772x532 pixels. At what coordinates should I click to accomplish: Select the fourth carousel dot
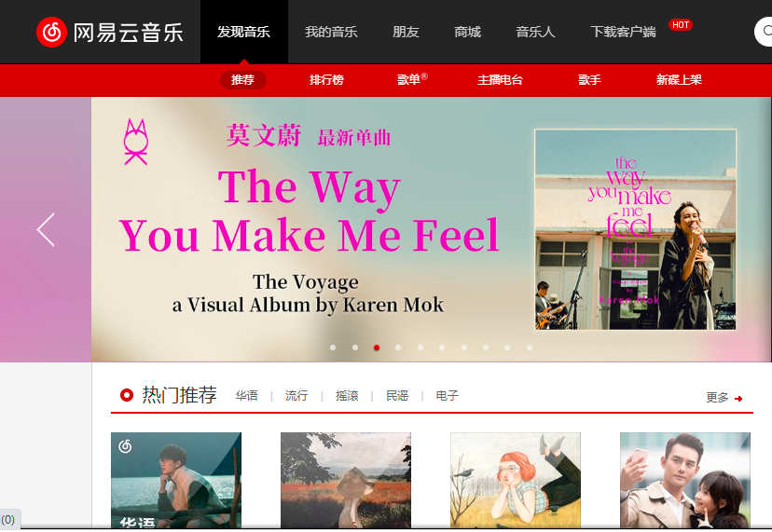pos(398,348)
